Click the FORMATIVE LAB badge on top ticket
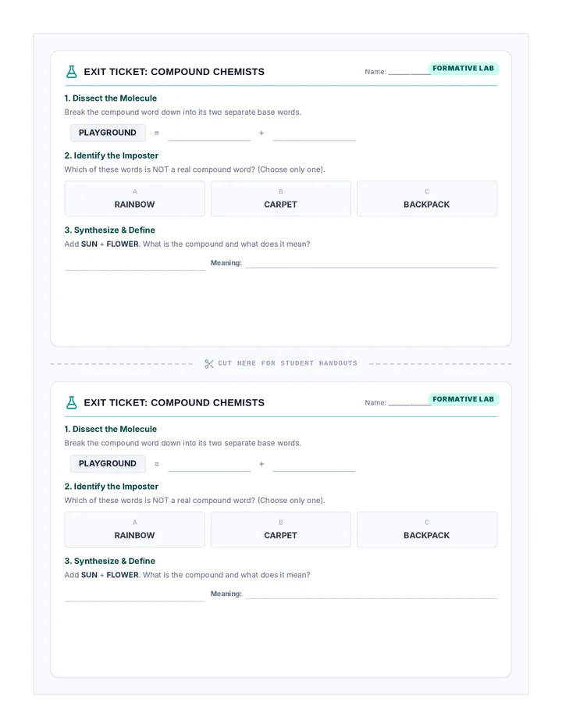 coord(463,68)
